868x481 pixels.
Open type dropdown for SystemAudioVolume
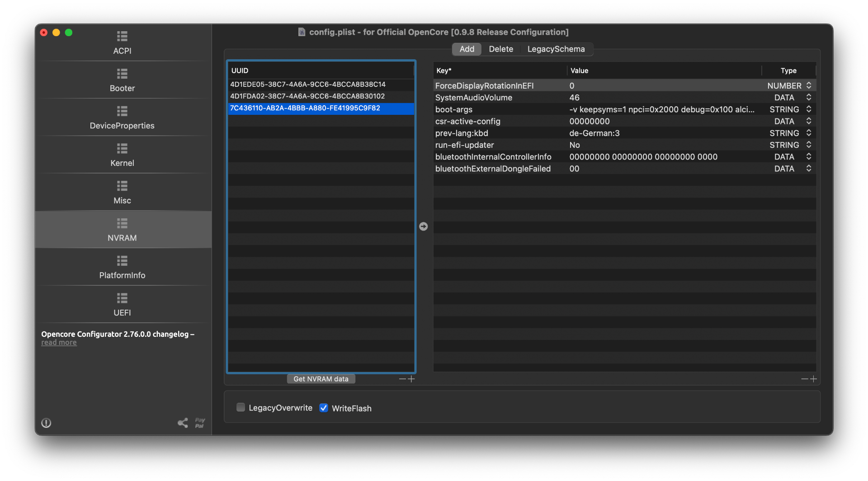[x=809, y=97]
